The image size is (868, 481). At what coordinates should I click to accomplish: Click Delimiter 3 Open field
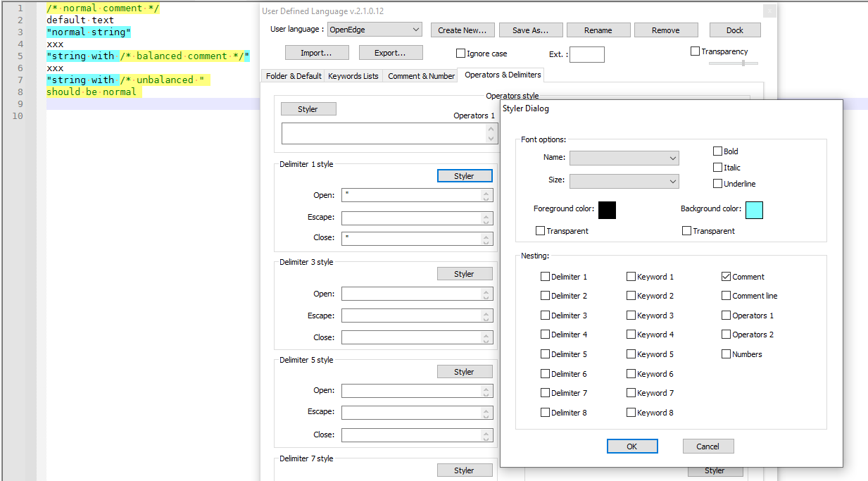(x=417, y=294)
